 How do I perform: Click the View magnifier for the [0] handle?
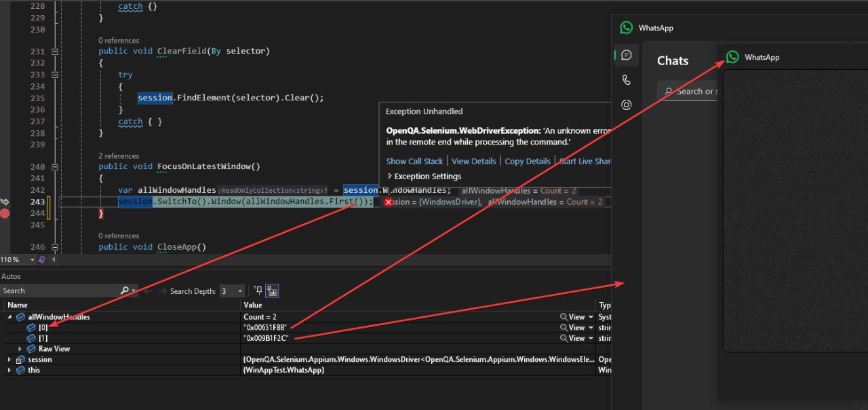tap(564, 327)
